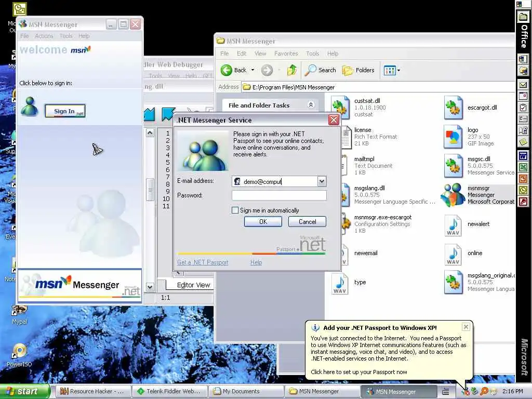The image size is (532, 399).
Task: Open Actions menu in MSN Messenger window
Action: point(44,36)
